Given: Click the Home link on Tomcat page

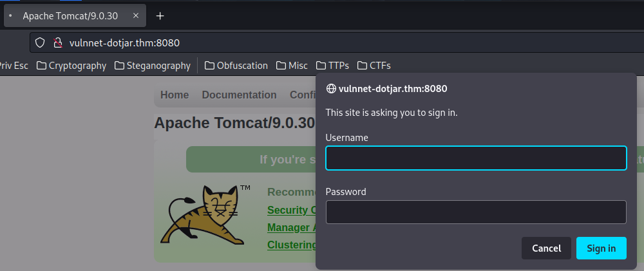Looking at the screenshot, I should 175,95.
